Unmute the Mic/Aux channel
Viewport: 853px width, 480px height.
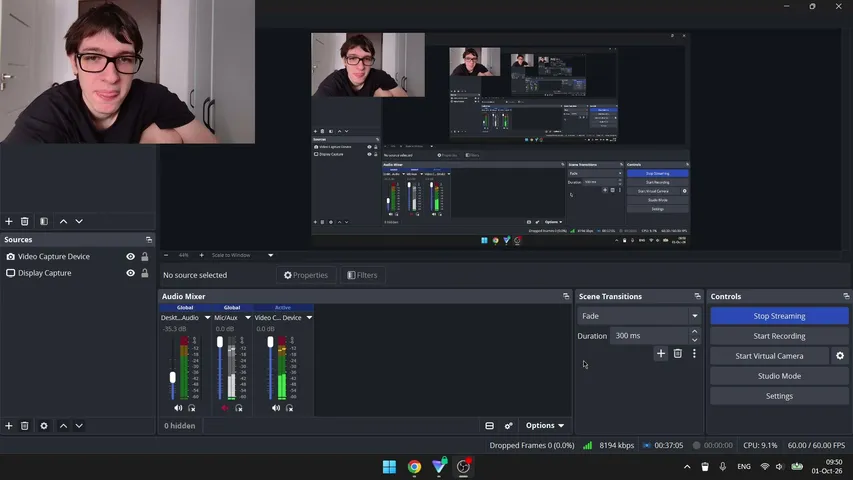(x=225, y=408)
